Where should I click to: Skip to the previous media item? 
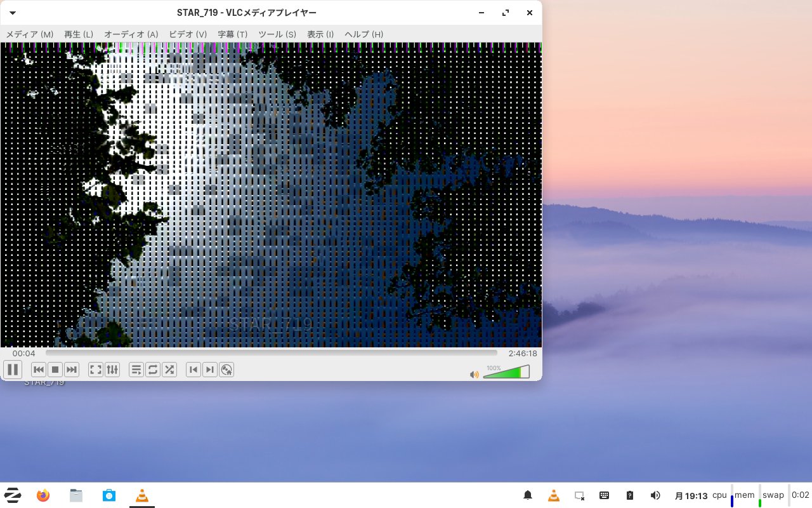pyautogui.click(x=39, y=370)
